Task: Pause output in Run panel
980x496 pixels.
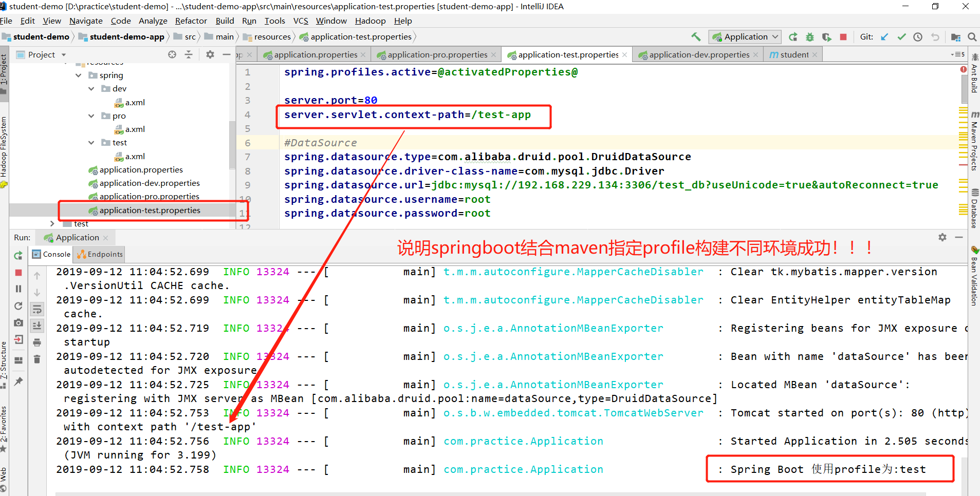Action: [18, 289]
